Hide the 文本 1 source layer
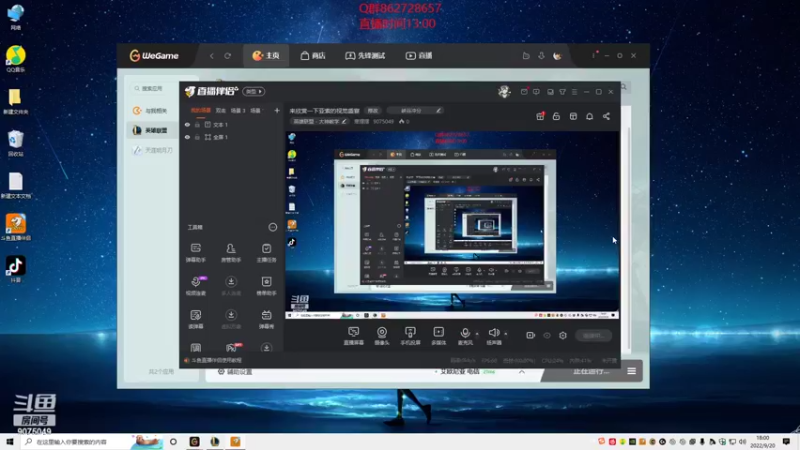 click(x=187, y=124)
